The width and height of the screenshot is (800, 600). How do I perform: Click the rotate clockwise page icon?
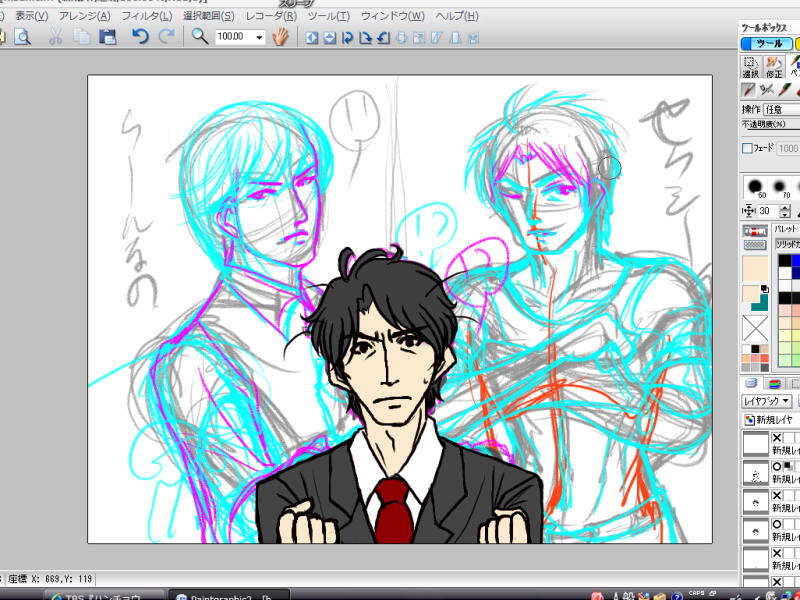tap(365, 38)
